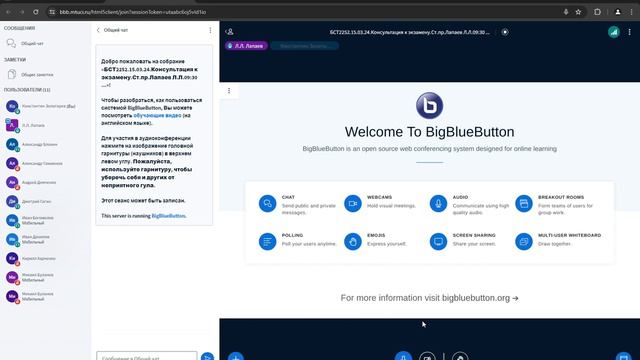Click the Screen Sharing feature icon
This screenshot has height=360, width=640.
click(438, 242)
